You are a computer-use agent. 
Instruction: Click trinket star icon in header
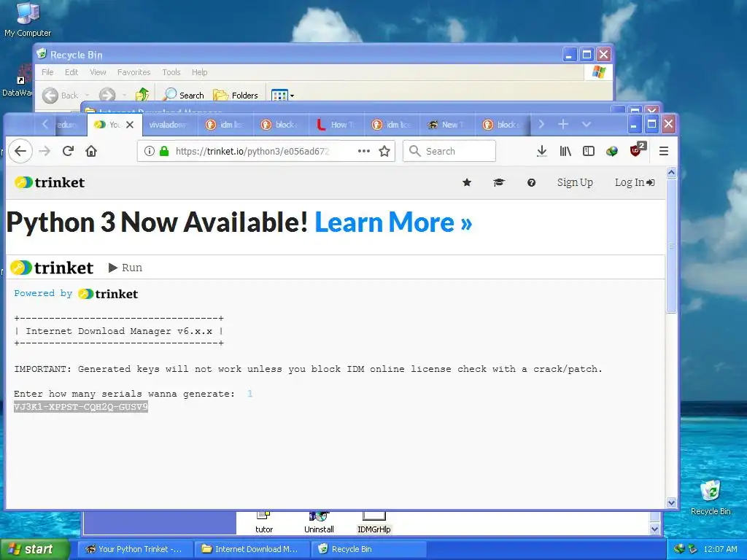pos(467,182)
